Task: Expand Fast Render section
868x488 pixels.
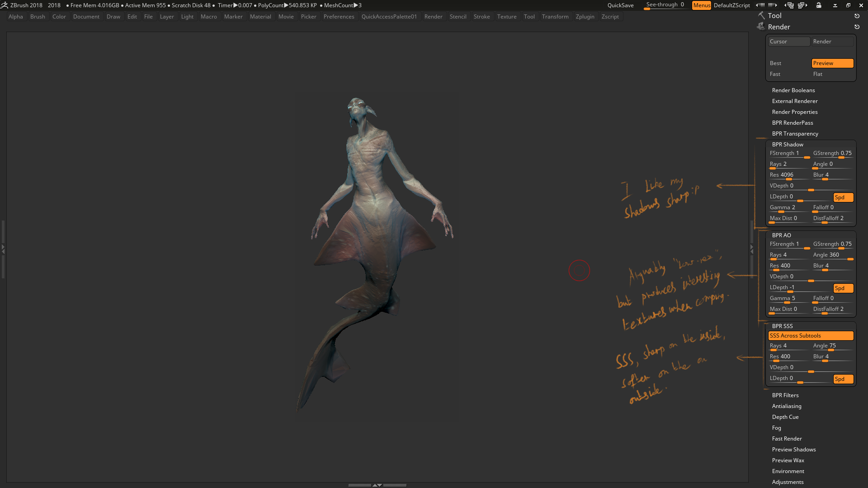Action: 787,439
